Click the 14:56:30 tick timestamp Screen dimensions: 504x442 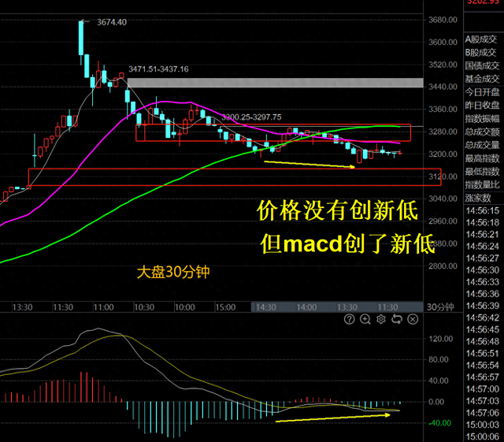483,270
